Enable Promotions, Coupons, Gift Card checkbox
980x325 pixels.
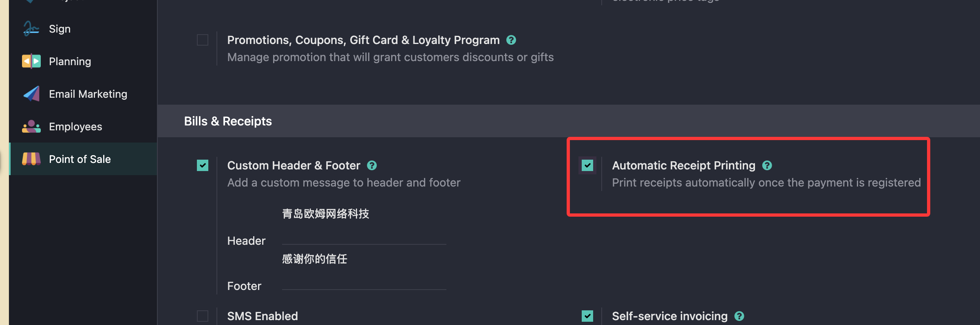pyautogui.click(x=203, y=40)
